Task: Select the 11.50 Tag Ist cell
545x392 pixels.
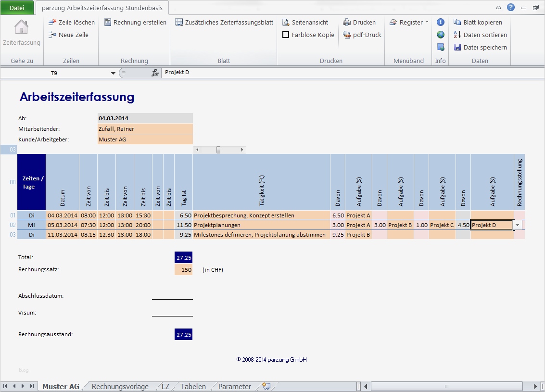Action: click(184, 225)
